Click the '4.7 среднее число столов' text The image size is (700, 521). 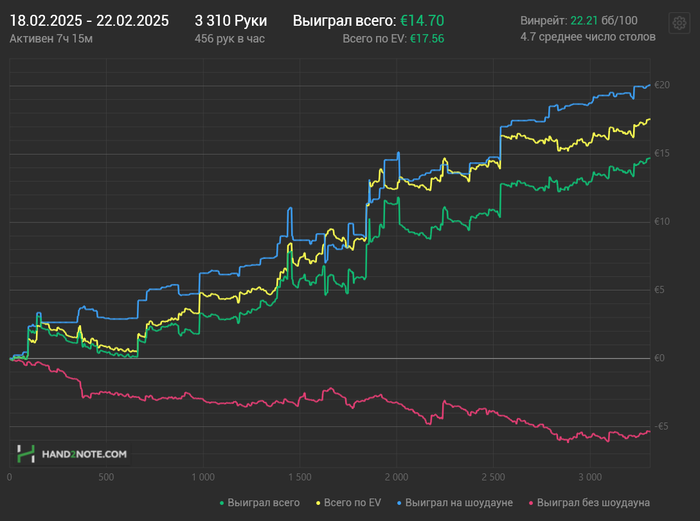coord(588,37)
